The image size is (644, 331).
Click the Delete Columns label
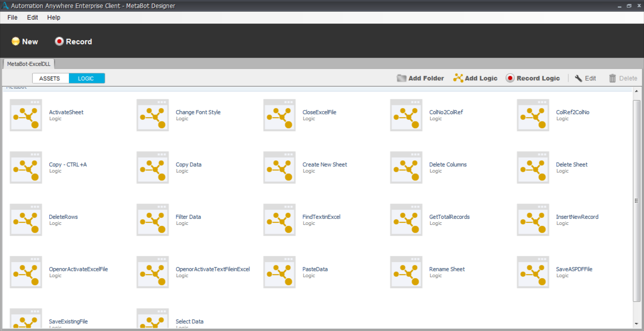pos(448,165)
